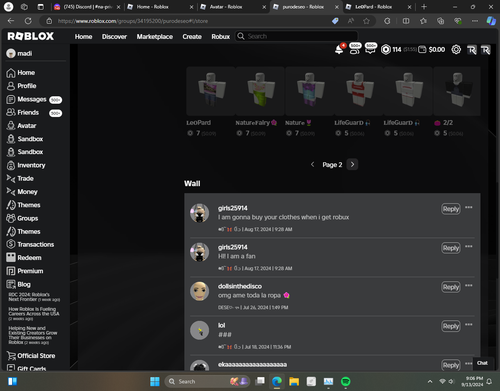Open the Chat panel button

pyautogui.click(x=482, y=363)
